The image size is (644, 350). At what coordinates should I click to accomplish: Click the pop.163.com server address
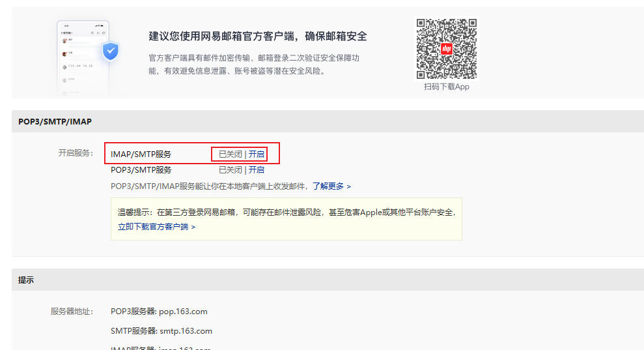(183, 311)
